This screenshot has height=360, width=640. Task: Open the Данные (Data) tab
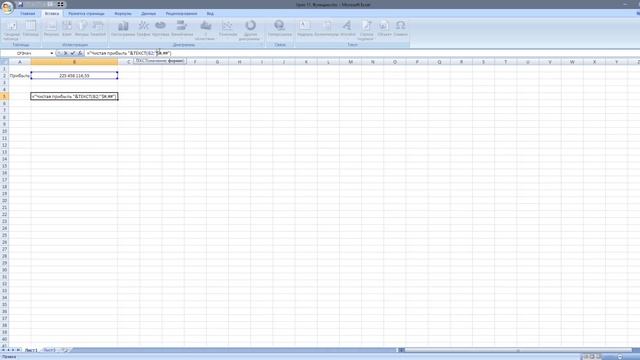149,13
